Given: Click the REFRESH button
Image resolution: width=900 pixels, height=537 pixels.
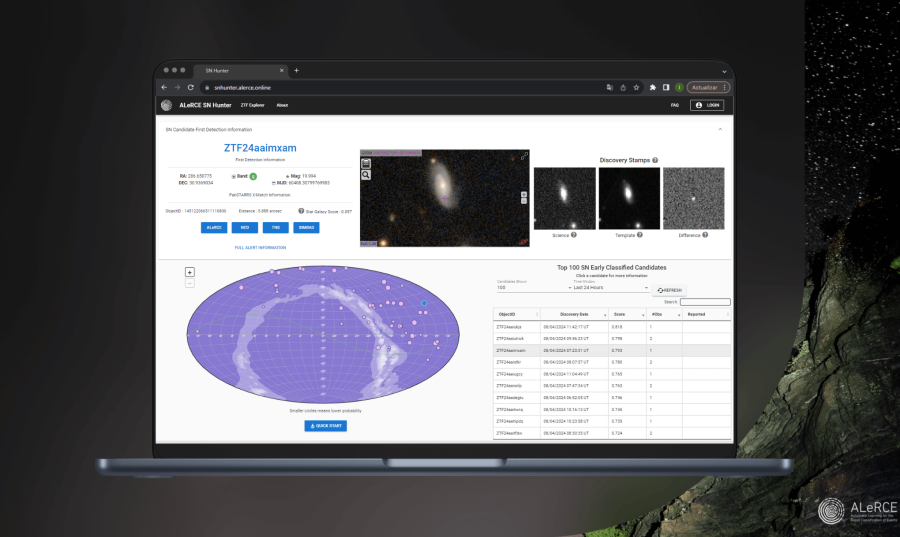Looking at the screenshot, I should coord(669,290).
